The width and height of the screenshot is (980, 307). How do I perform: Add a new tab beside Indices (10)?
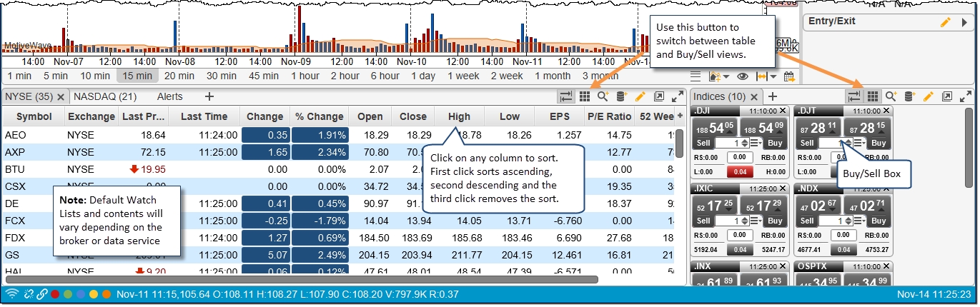(773, 96)
